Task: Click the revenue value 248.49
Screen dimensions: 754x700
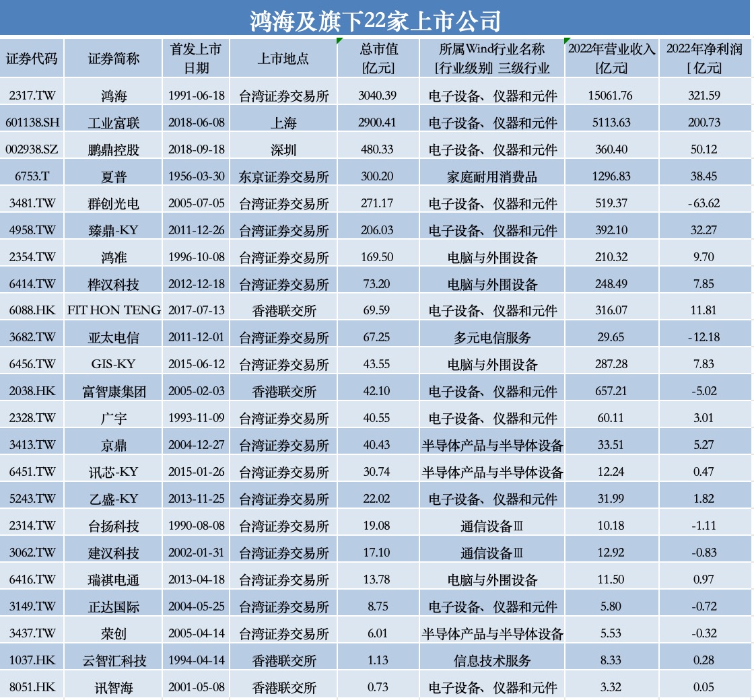Action: click(x=611, y=284)
